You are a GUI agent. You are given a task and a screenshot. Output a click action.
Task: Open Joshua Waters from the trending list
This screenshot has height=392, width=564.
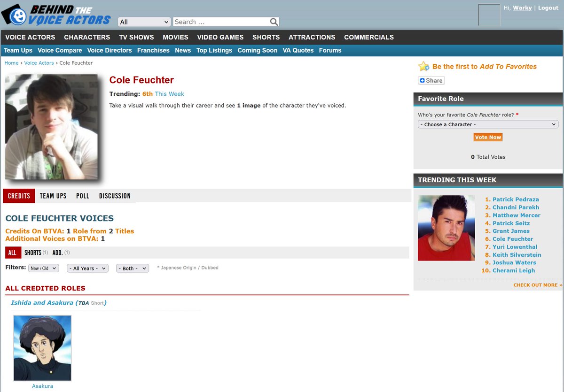514,262
